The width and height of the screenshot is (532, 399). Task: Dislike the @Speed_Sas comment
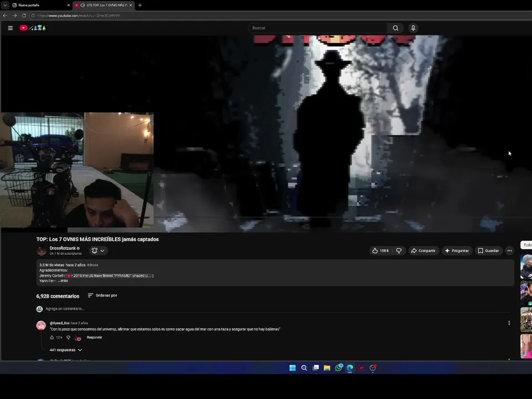click(68, 337)
